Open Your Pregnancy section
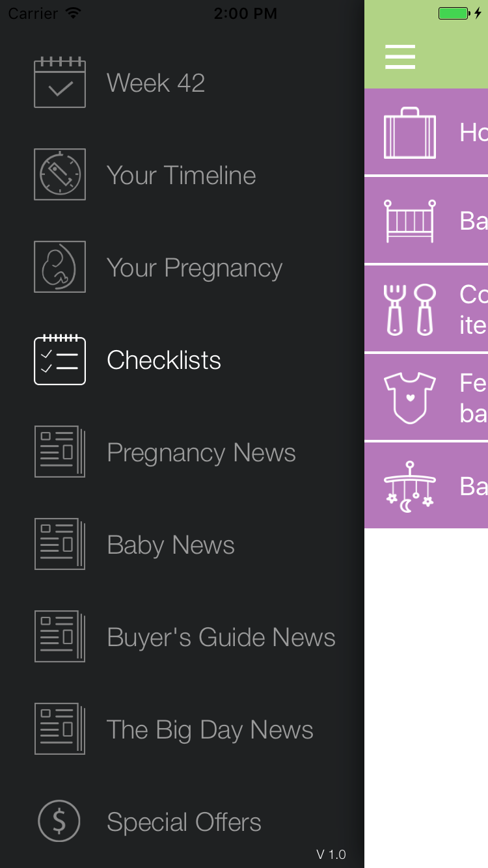Viewport: 488px width, 868px height. pos(195,268)
